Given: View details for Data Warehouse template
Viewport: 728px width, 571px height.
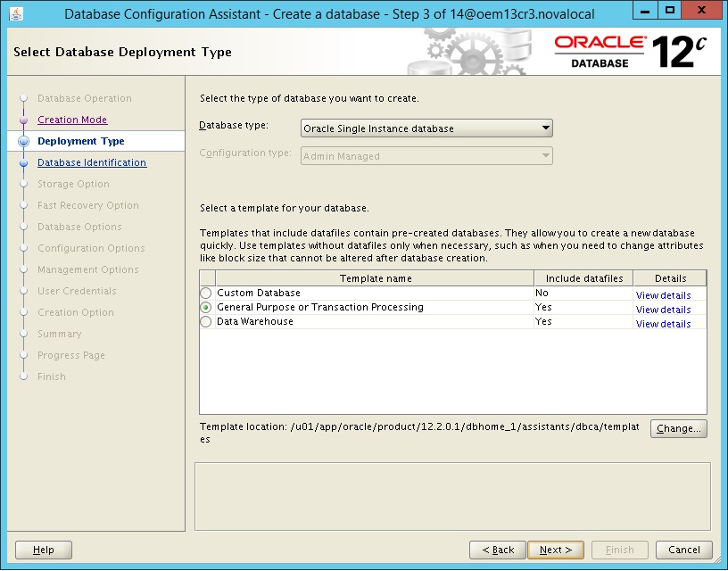Looking at the screenshot, I should pos(663,324).
